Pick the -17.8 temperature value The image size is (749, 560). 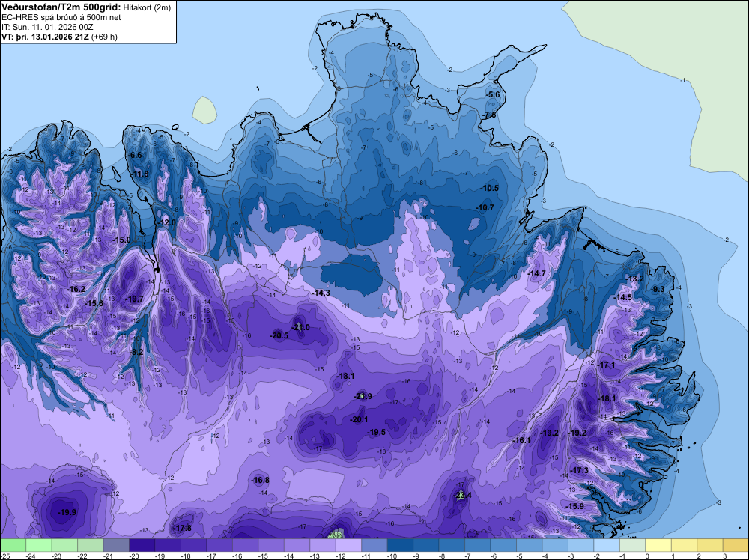182,528
